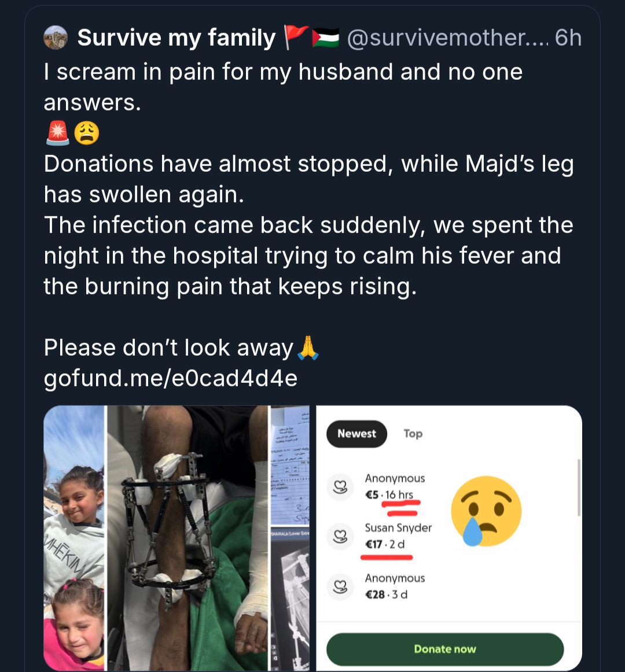The image size is (625, 672).
Task: Click the heart icon beside Anonymous €28 donation
Action: [x=340, y=586]
